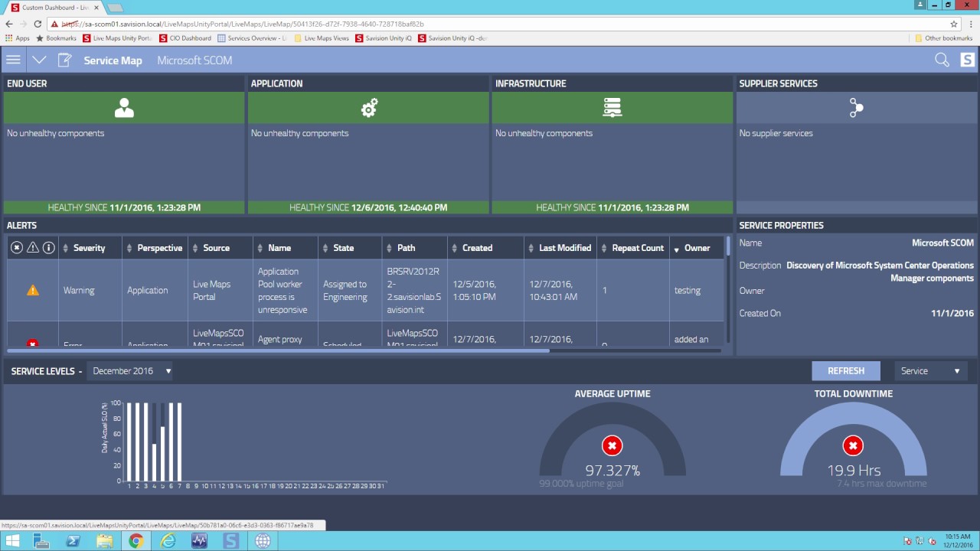Expand the chevron dropdown beside the hamburger menu
Viewport: 980px width, 551px height.
(x=39, y=60)
